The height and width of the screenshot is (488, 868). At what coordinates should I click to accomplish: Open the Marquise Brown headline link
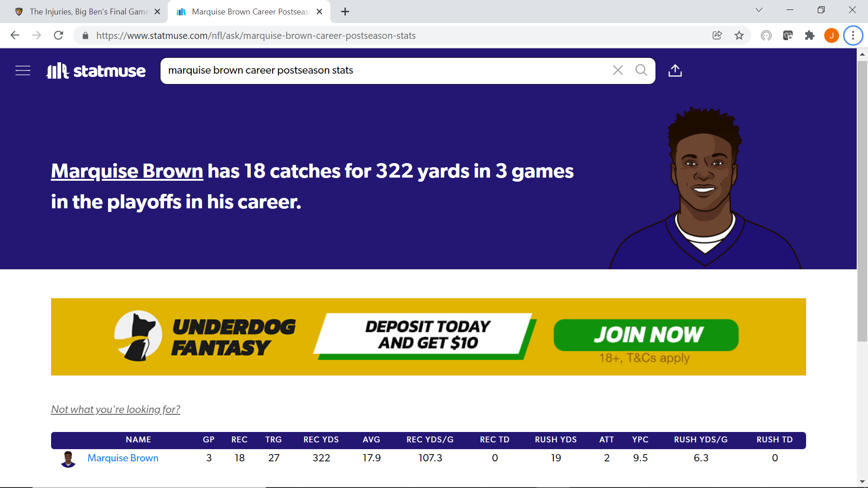(x=127, y=171)
